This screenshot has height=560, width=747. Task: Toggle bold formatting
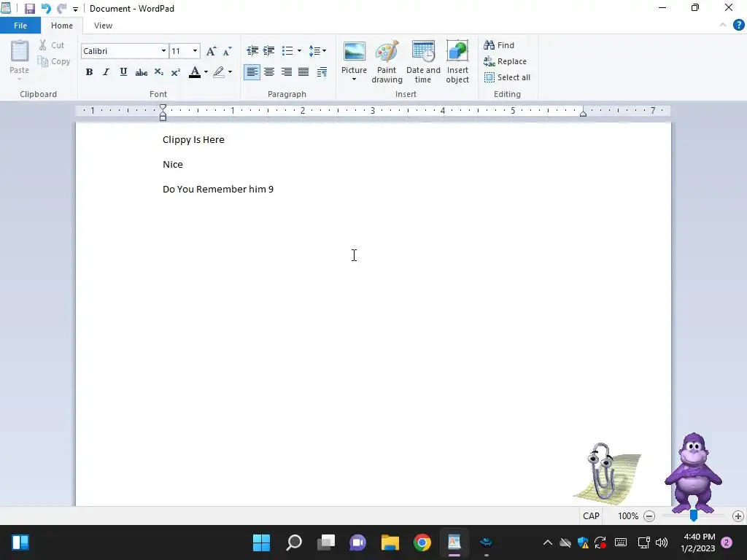[x=89, y=72]
